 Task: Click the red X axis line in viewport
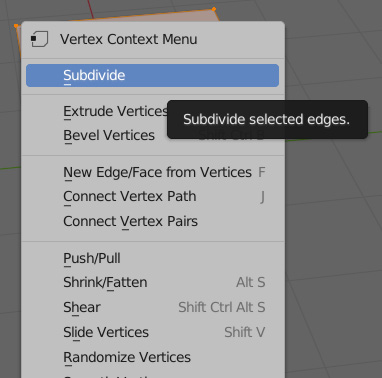pyautogui.click(x=91, y=9)
